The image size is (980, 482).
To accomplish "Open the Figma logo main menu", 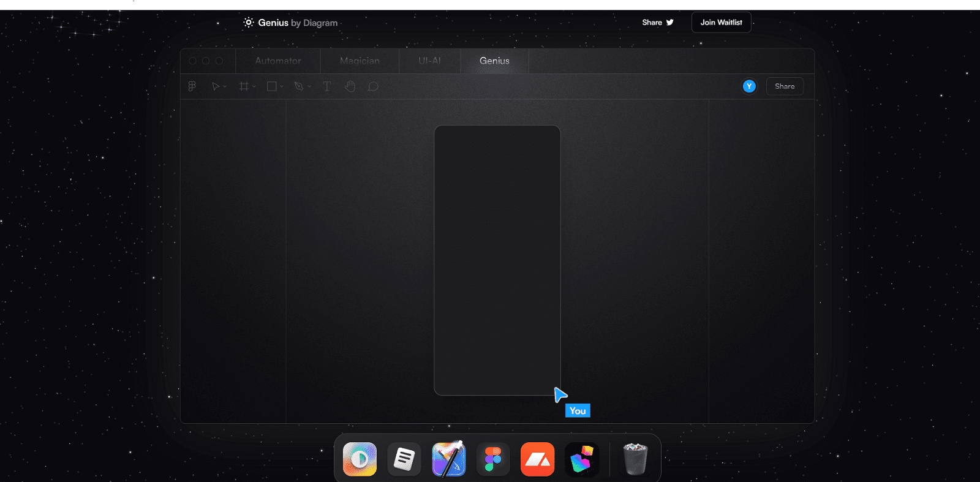I will (x=192, y=86).
